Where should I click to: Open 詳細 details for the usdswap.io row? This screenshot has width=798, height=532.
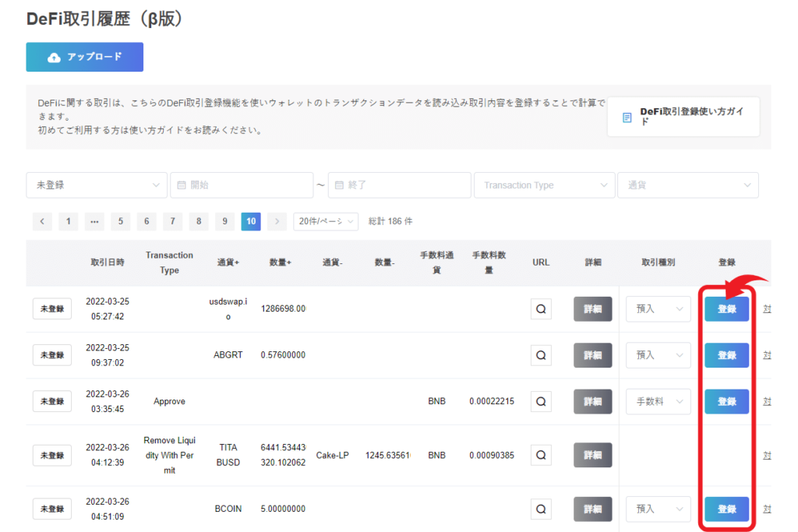[593, 308]
